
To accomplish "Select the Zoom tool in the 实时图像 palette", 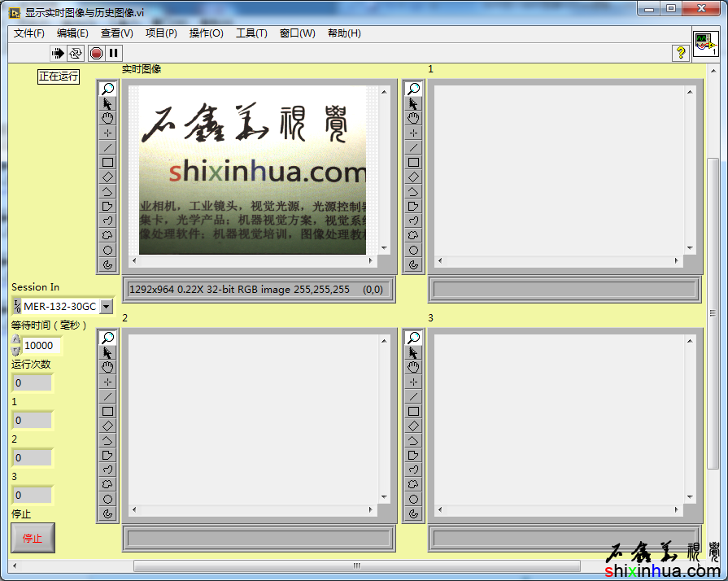I will 107,89.
